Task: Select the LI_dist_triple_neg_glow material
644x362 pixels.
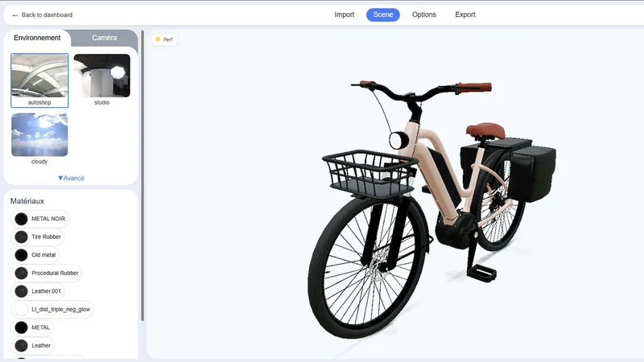Action: (x=52, y=309)
